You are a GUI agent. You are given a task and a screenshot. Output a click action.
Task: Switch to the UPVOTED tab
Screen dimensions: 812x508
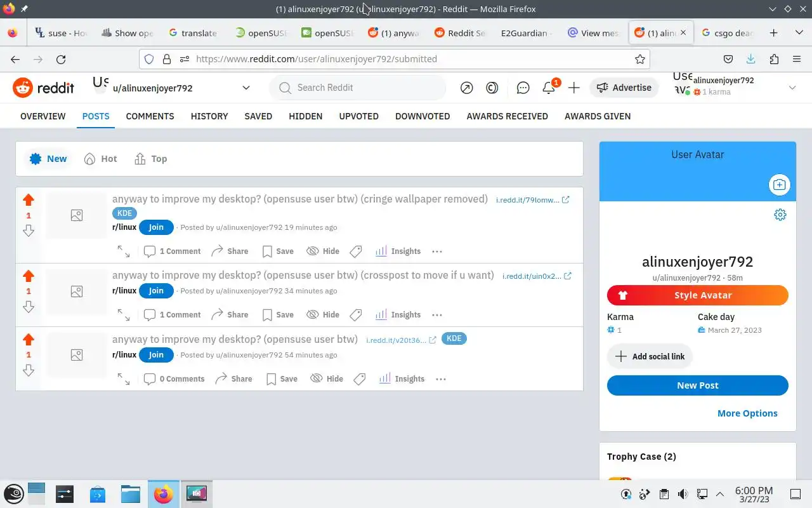359,116
